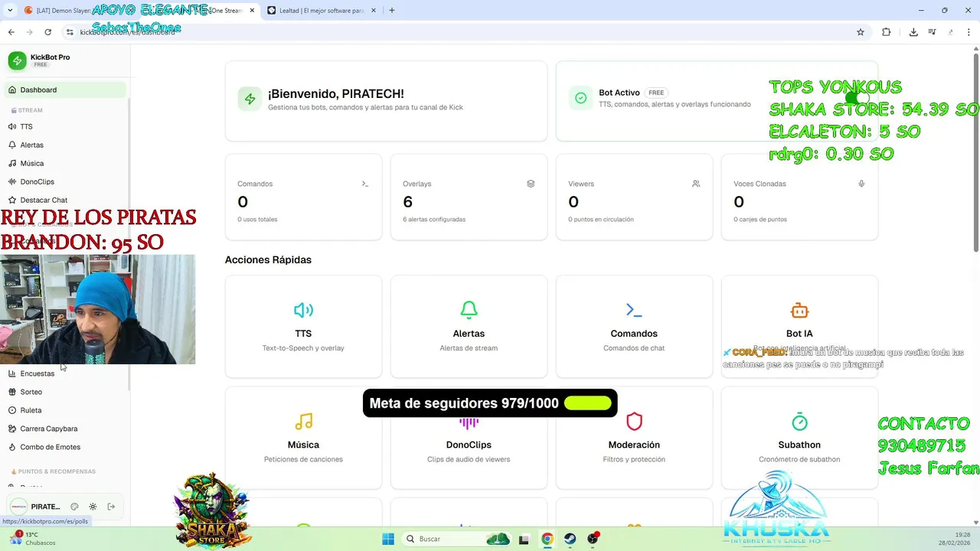Open the Dashboard sidebar item
This screenshot has width=980, height=551.
[64, 90]
